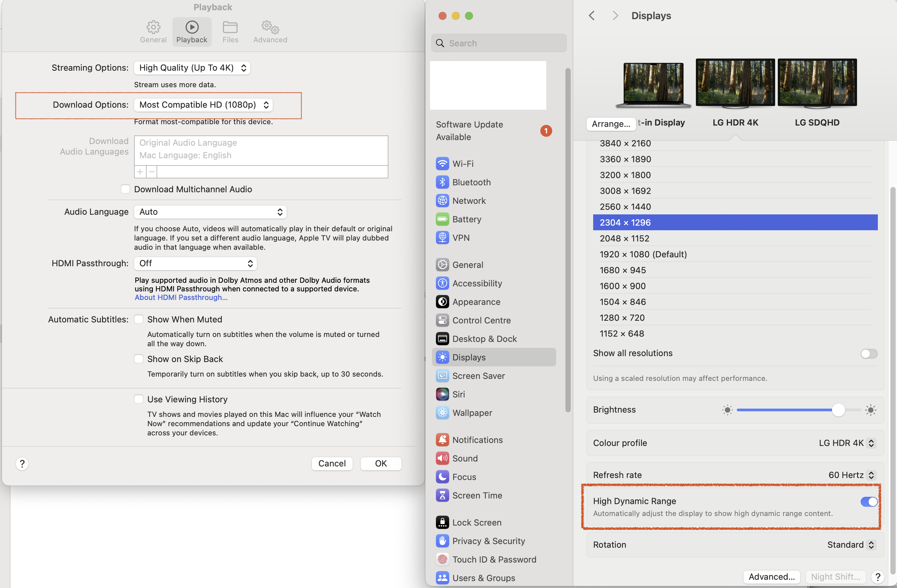
Task: Select the Bluetooth sidebar icon
Action: click(442, 182)
